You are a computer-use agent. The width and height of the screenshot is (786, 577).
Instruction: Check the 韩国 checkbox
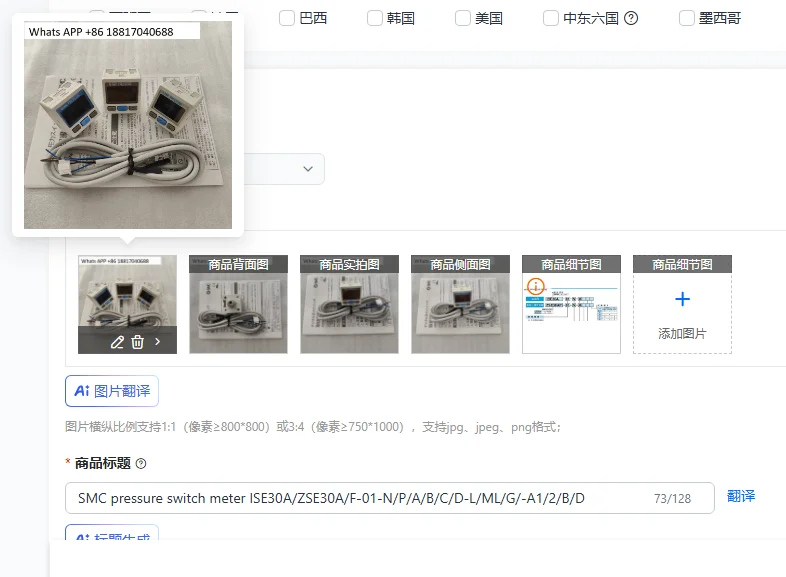coord(374,19)
